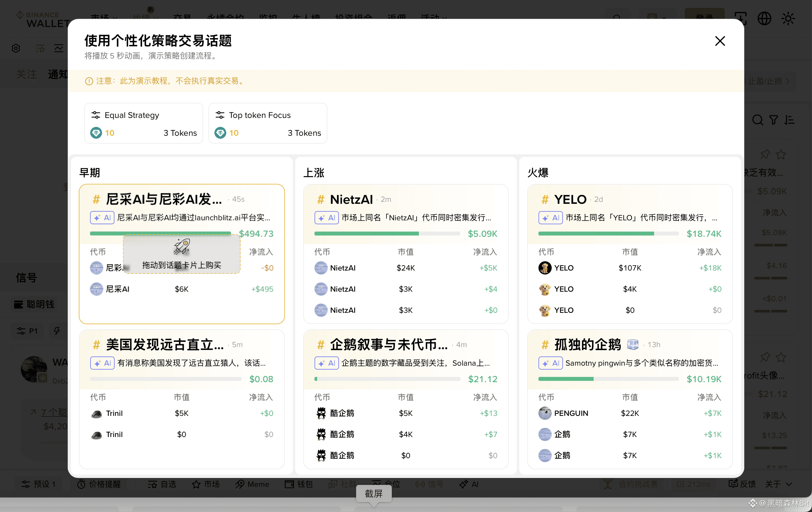Expand the 止盈/止损 chevron

click(x=787, y=81)
